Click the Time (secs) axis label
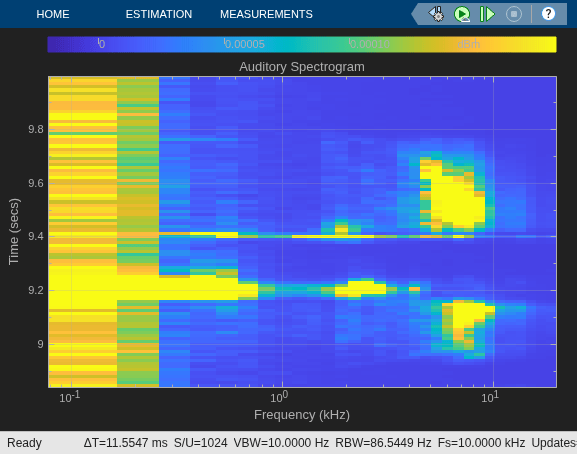This screenshot has height=454, width=577. tap(14, 231)
